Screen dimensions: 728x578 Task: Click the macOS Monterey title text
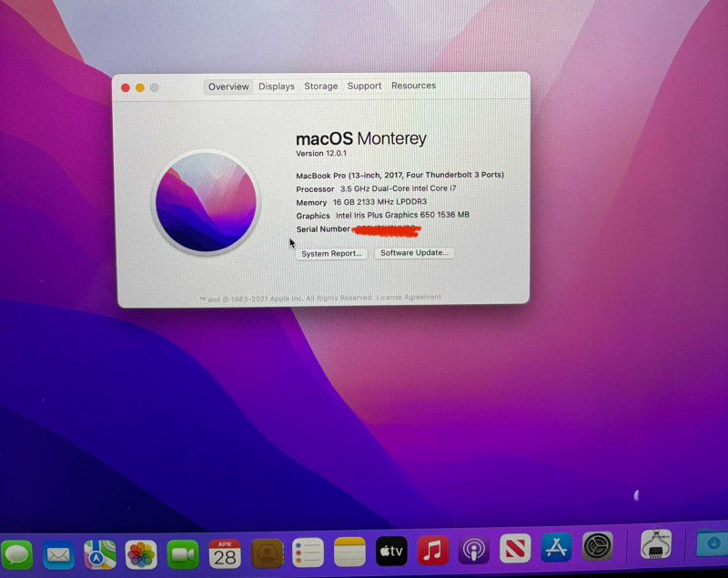tap(361, 138)
